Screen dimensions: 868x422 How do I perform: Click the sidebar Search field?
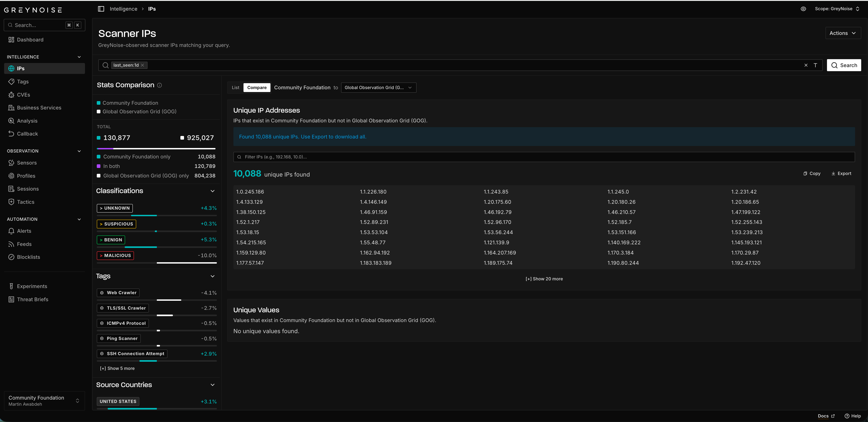[44, 25]
